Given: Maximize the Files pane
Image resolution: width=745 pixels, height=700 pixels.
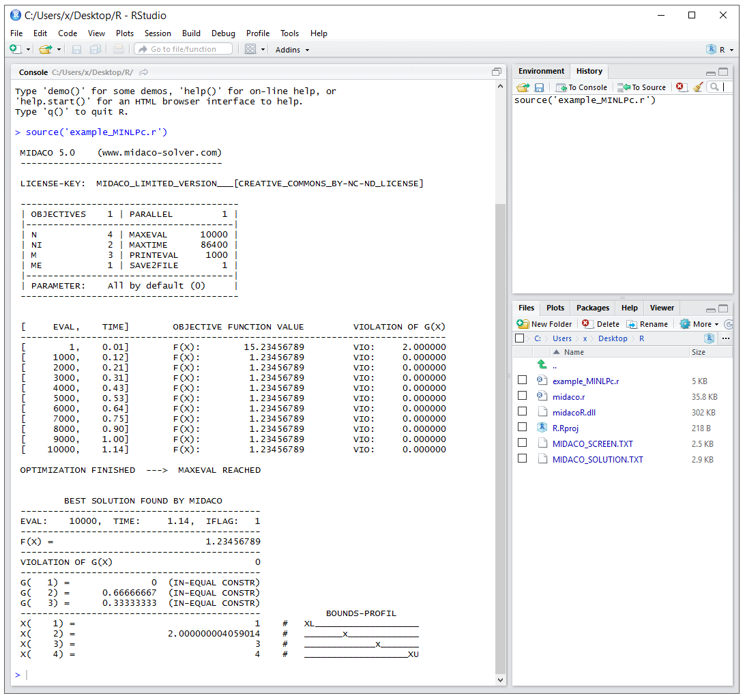Looking at the screenshot, I should (723, 308).
